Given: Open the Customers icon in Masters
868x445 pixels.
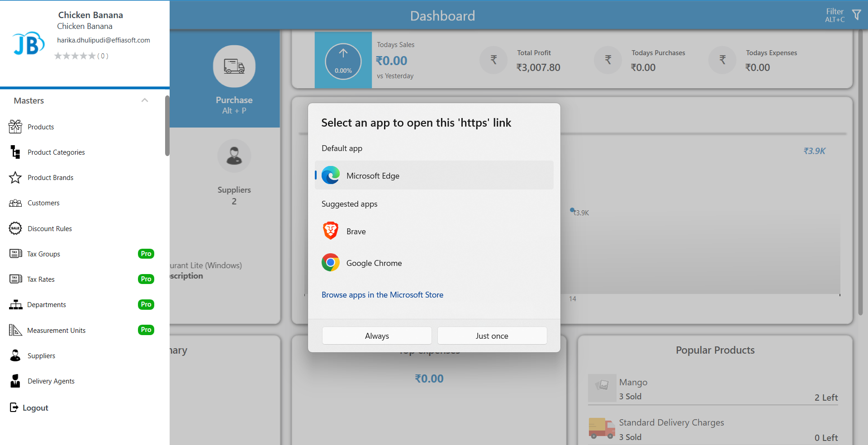Looking at the screenshot, I should tap(15, 203).
